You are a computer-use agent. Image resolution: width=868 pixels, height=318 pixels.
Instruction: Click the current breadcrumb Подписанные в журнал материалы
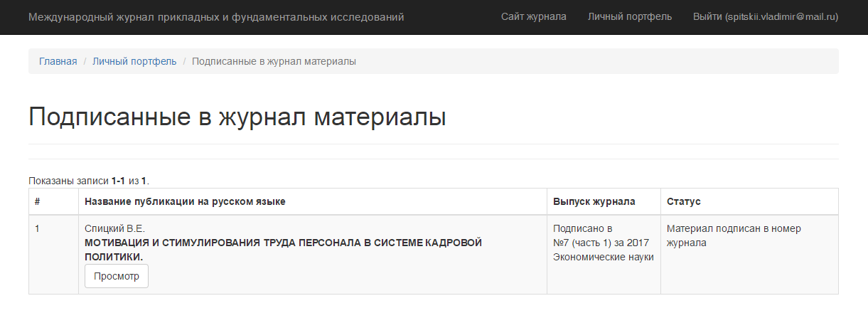tap(274, 61)
